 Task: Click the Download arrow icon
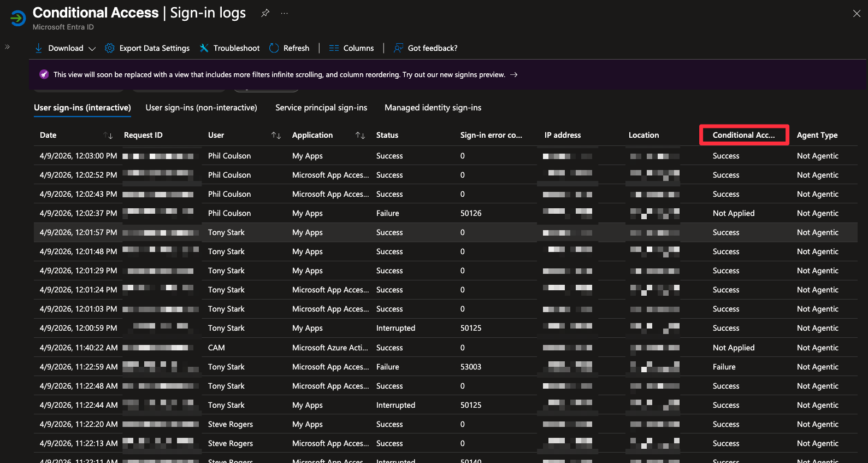39,48
